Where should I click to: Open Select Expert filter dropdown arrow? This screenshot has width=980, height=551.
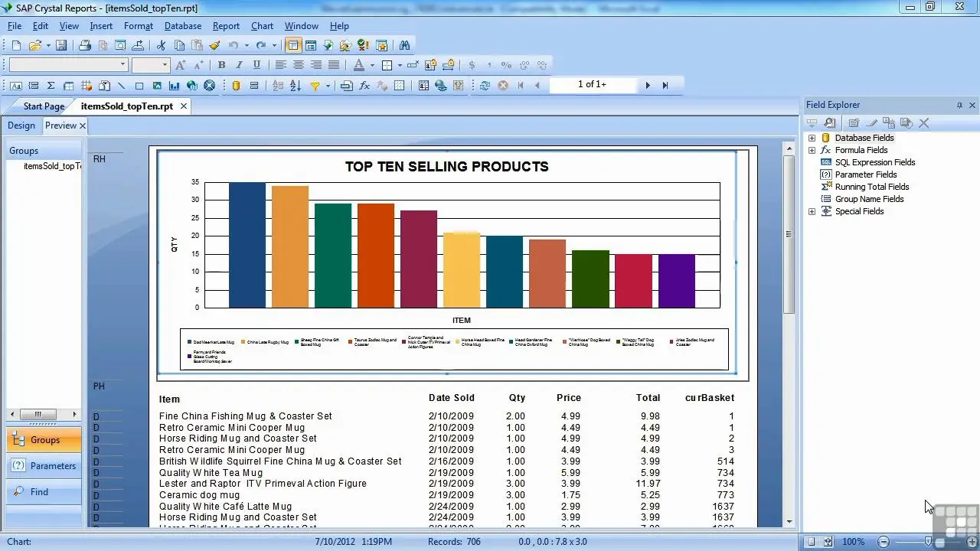tap(328, 86)
